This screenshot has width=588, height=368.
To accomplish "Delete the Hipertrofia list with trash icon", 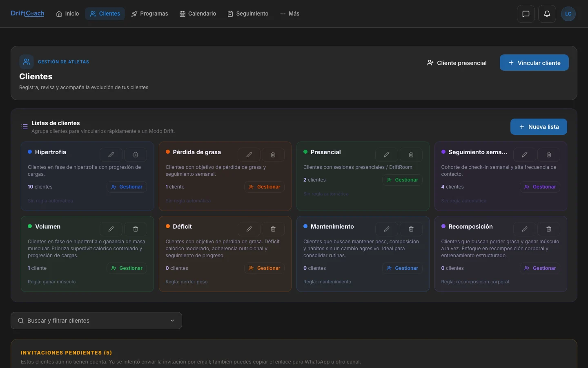I will 136,155.
